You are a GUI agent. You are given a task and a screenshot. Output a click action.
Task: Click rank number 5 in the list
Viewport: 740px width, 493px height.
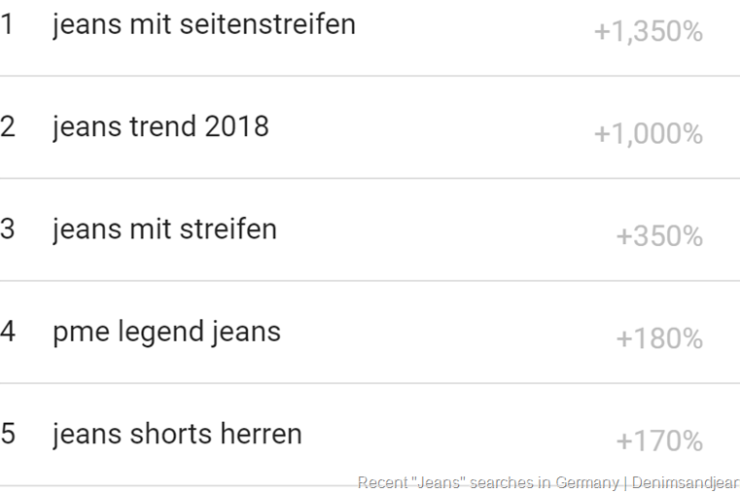[x=8, y=434]
